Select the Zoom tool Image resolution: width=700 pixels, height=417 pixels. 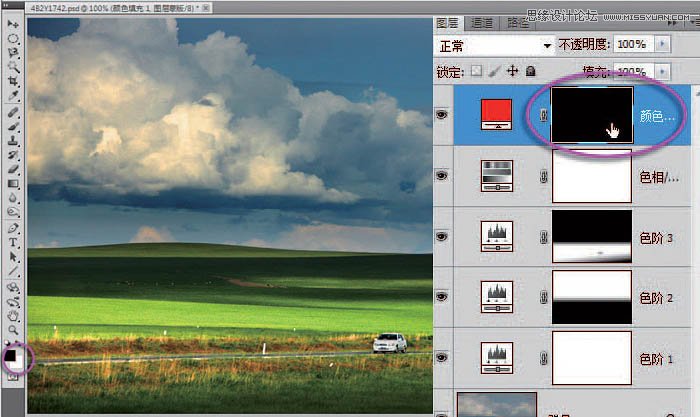13,328
